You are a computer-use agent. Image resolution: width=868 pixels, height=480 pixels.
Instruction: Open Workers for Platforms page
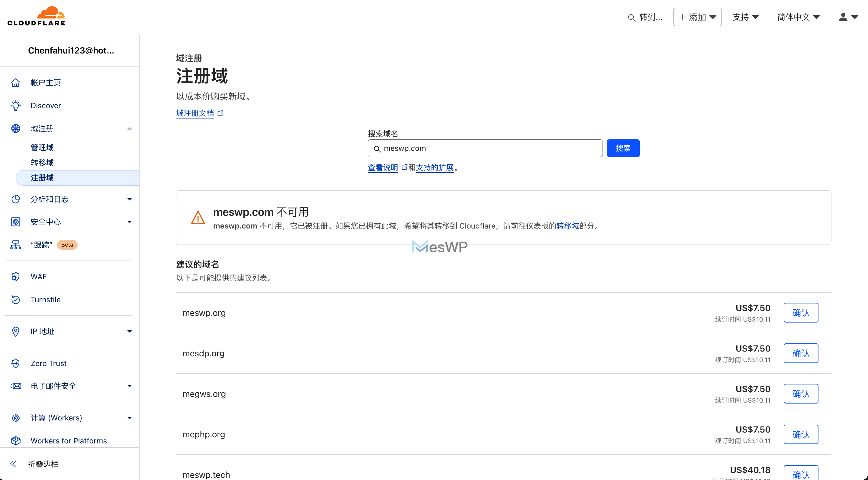coord(69,440)
